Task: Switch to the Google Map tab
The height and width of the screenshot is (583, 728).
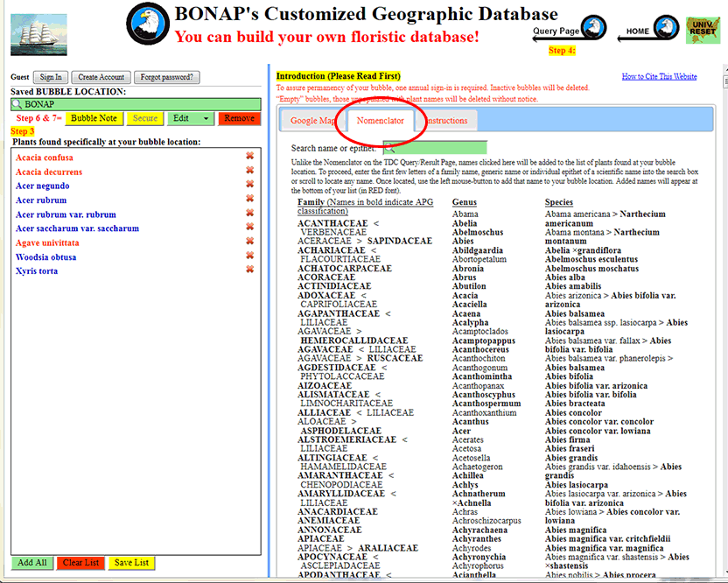Action: click(313, 121)
